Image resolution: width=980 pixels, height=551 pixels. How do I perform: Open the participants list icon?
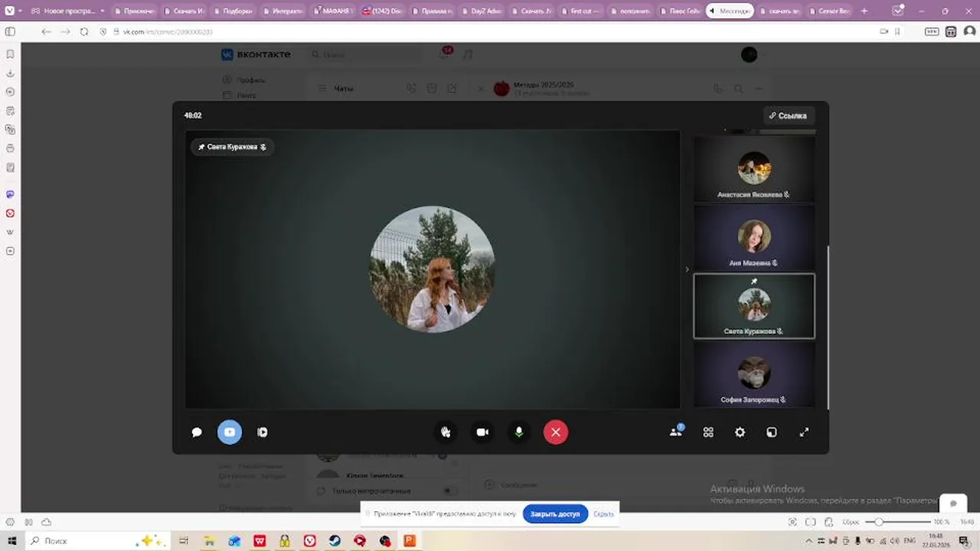pos(676,432)
